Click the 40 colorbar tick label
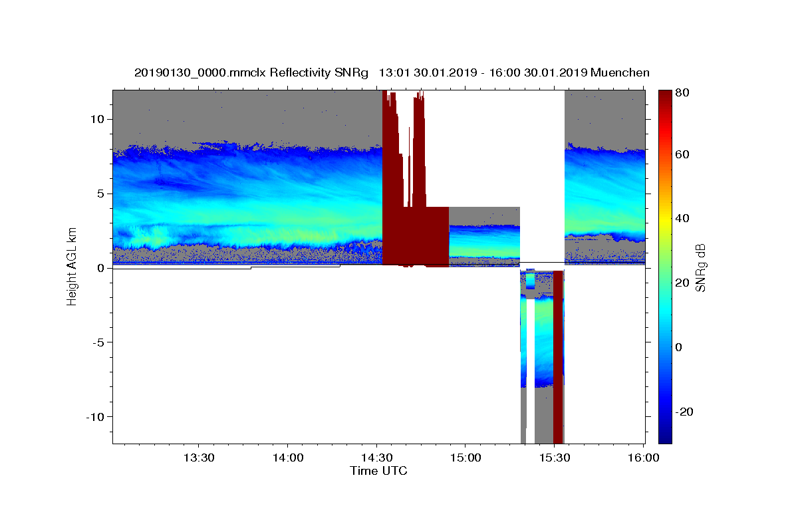This screenshot has height=532, width=798. pyautogui.click(x=682, y=218)
